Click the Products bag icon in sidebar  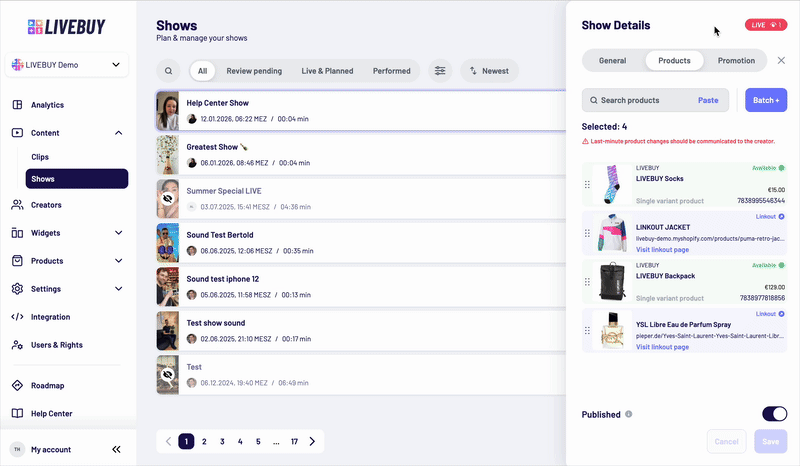point(17,261)
